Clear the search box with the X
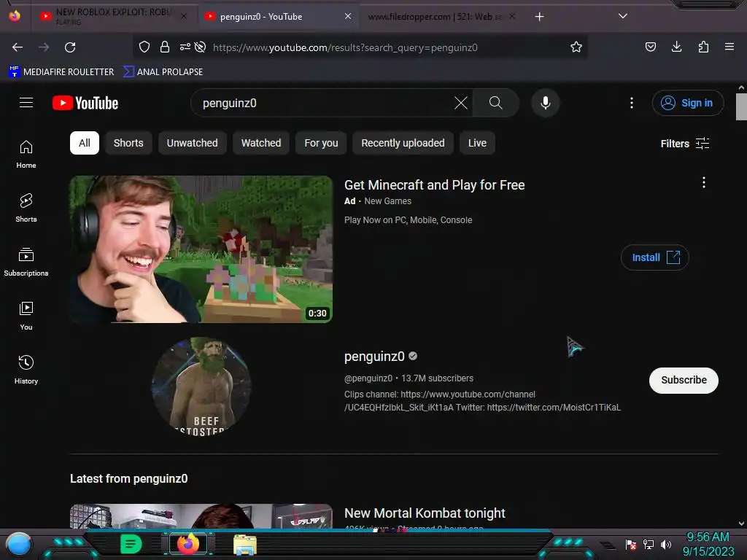The image size is (747, 560). click(461, 103)
